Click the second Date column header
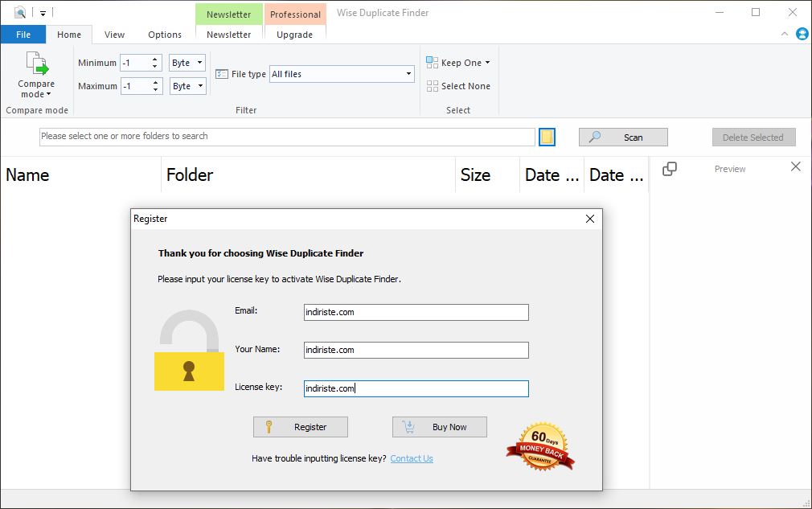This screenshot has height=509, width=812. [617, 175]
